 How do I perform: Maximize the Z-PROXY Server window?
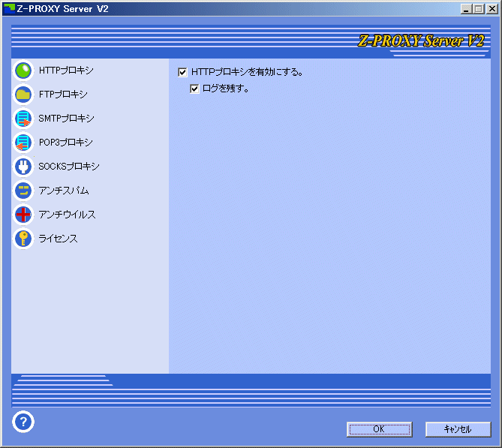coord(479,9)
